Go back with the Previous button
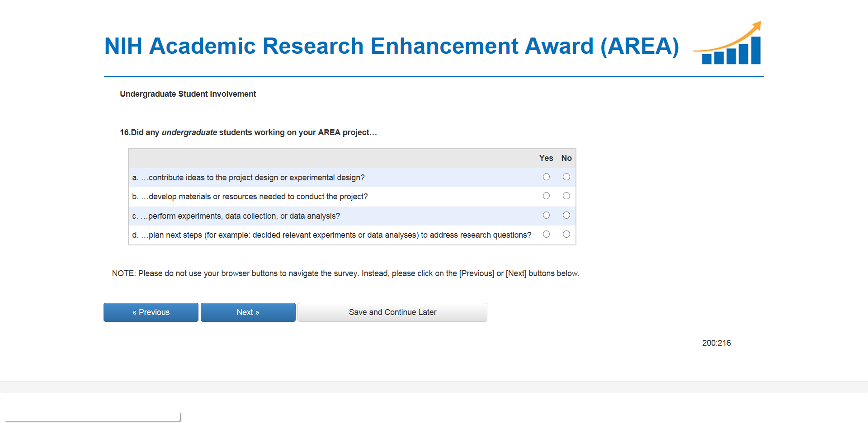868x423 pixels. (x=151, y=312)
